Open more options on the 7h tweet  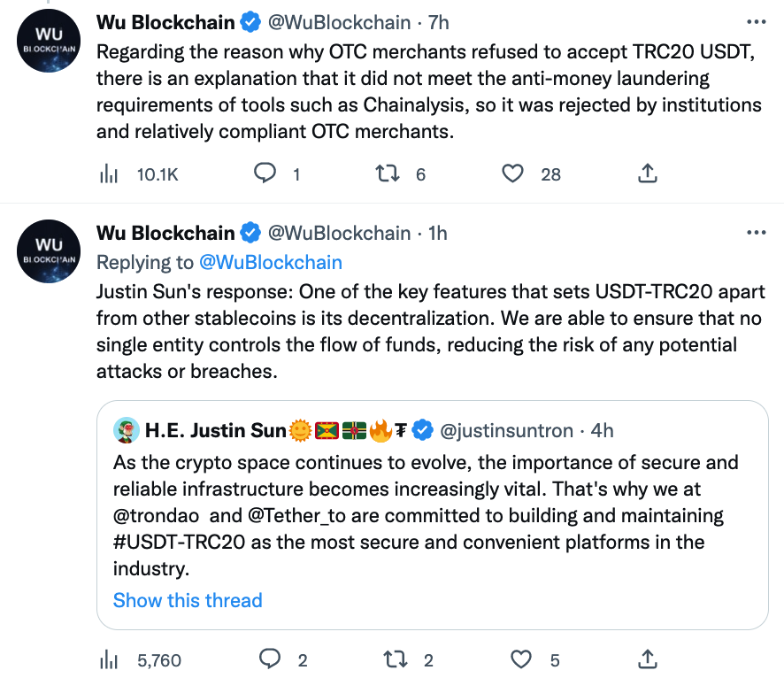coord(756,22)
